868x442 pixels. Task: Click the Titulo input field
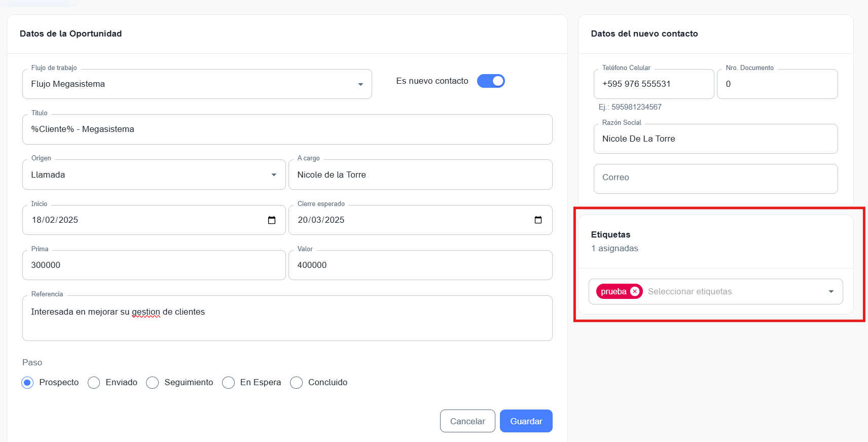click(287, 129)
